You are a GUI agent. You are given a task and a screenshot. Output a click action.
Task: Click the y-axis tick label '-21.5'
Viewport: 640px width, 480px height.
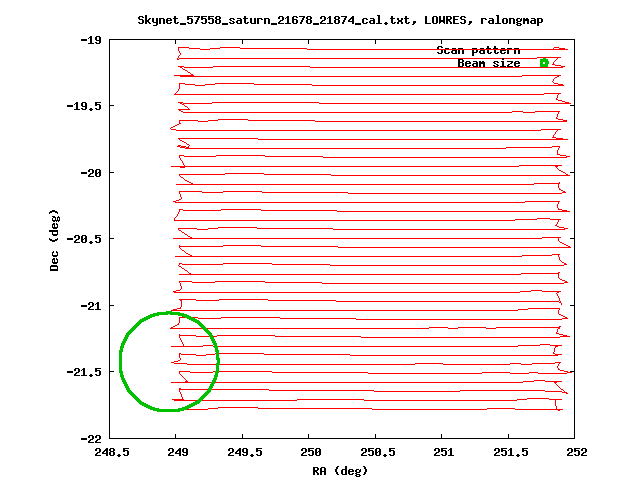[x=84, y=372]
